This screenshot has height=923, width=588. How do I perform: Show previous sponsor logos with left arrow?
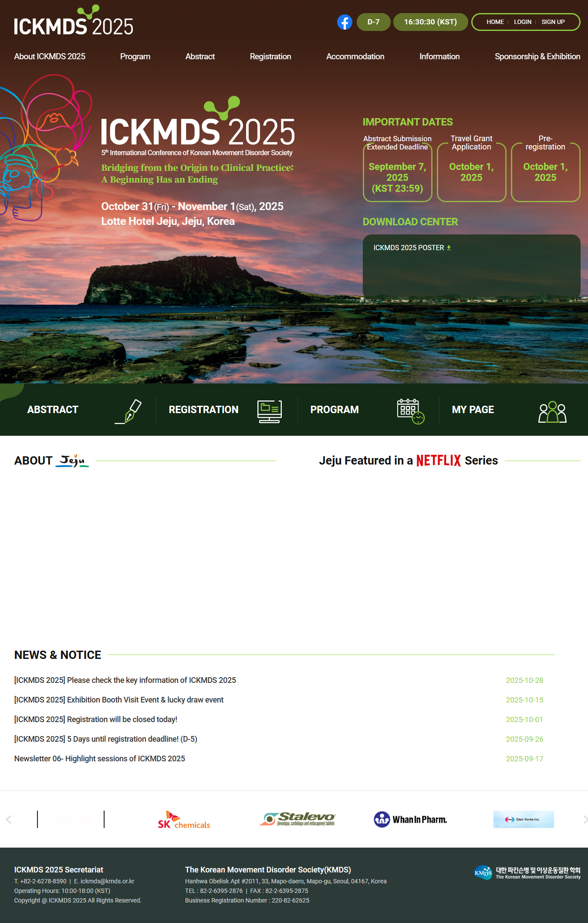point(9,819)
